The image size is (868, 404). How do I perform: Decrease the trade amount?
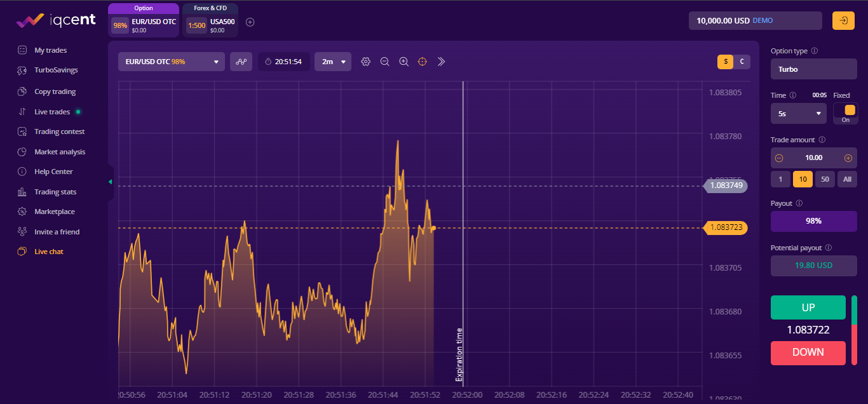tap(779, 158)
